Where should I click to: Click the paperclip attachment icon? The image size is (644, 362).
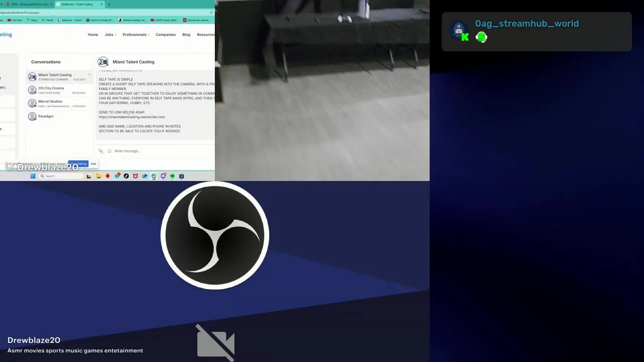[x=101, y=151]
